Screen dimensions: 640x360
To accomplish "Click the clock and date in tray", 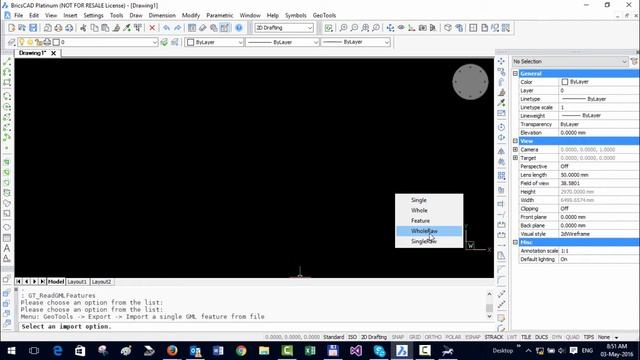I will [x=617, y=350].
